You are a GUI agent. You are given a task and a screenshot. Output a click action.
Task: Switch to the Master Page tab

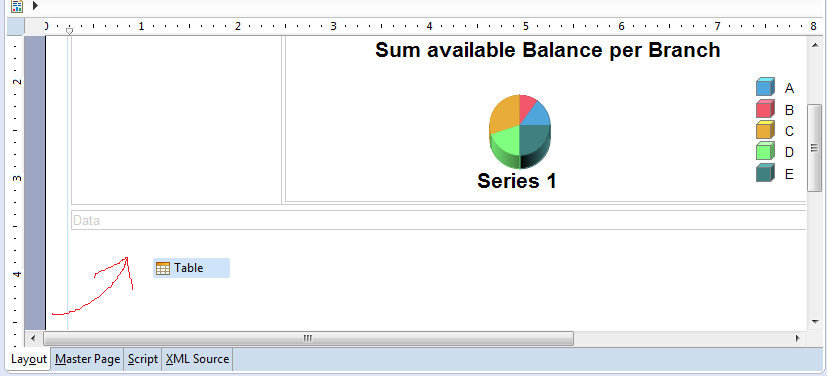click(88, 359)
